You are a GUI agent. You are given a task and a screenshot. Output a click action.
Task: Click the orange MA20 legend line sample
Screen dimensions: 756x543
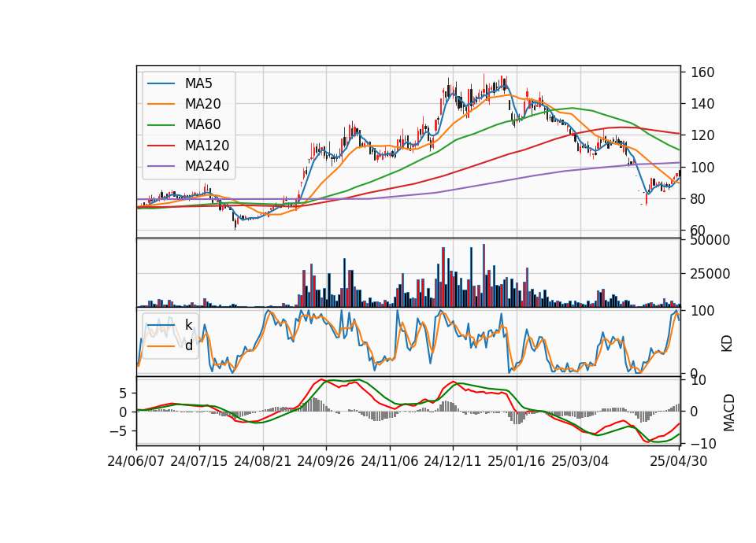pos(161,104)
